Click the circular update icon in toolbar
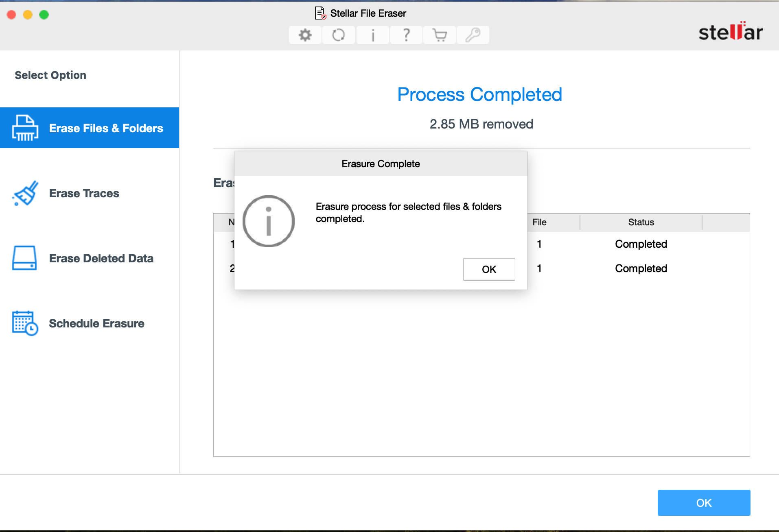This screenshot has height=532, width=779. (x=338, y=35)
